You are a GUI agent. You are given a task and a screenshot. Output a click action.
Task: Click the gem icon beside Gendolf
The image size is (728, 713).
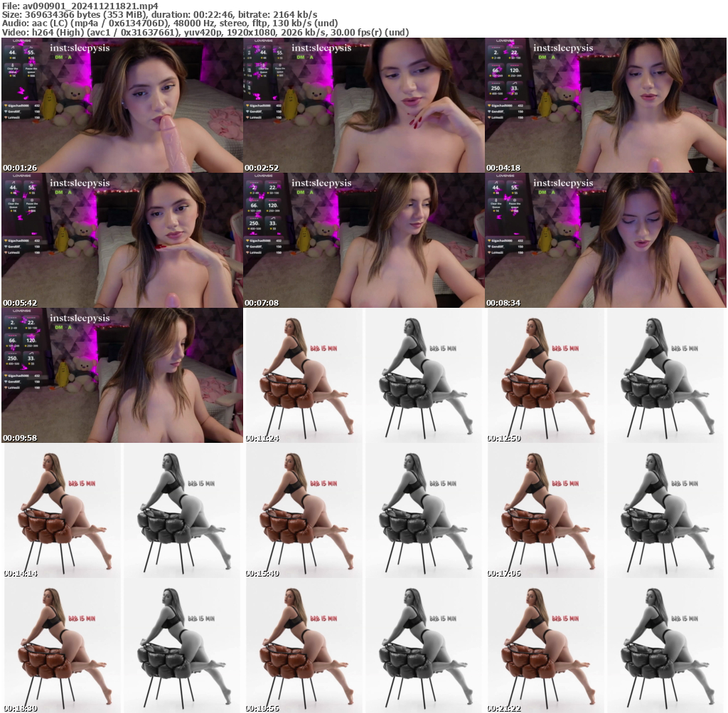click(x=6, y=111)
